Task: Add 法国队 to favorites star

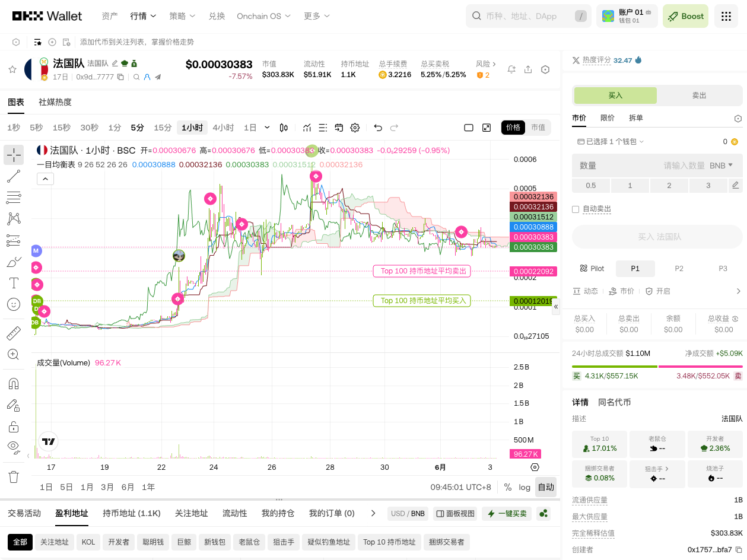Action: (x=12, y=69)
